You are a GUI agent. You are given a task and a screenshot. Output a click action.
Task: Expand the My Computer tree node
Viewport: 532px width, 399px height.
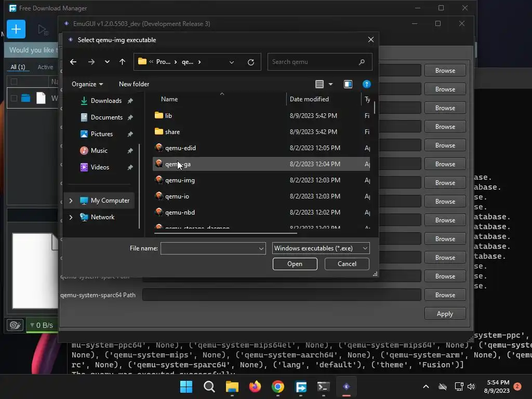pyautogui.click(x=71, y=201)
